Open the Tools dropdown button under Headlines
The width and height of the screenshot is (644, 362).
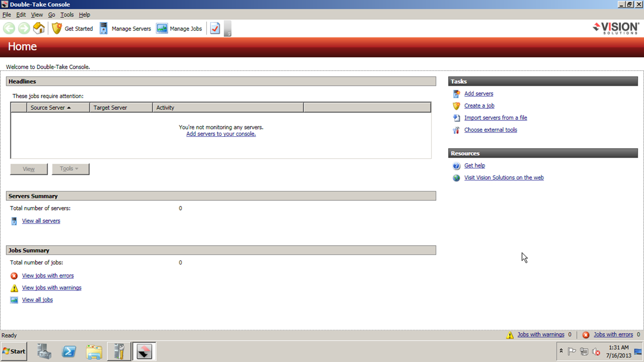[70, 169]
